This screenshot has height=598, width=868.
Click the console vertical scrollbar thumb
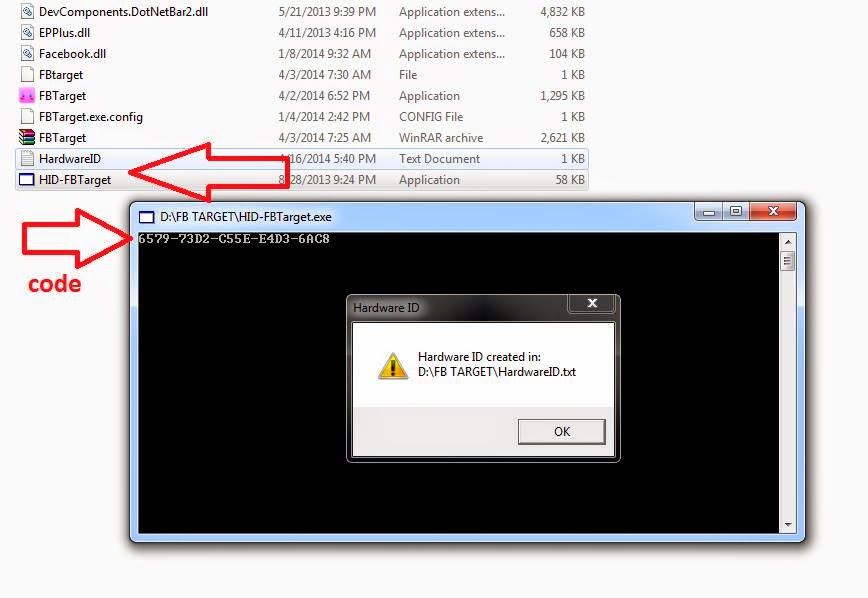click(x=788, y=261)
